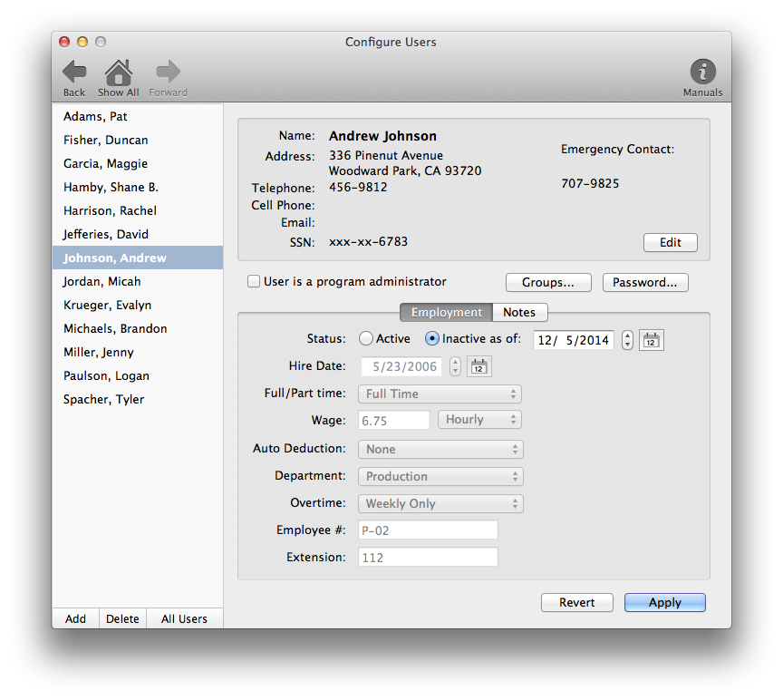Open the Hourly wage type dropdown
Screen dimensions: 783x700
coord(480,419)
